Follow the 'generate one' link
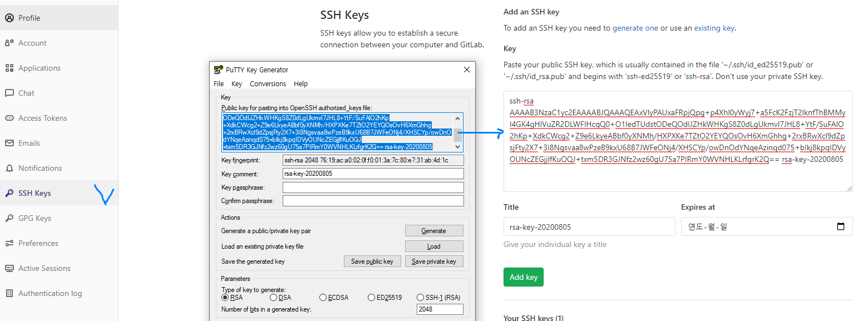This screenshot has width=868, height=321. (635, 28)
